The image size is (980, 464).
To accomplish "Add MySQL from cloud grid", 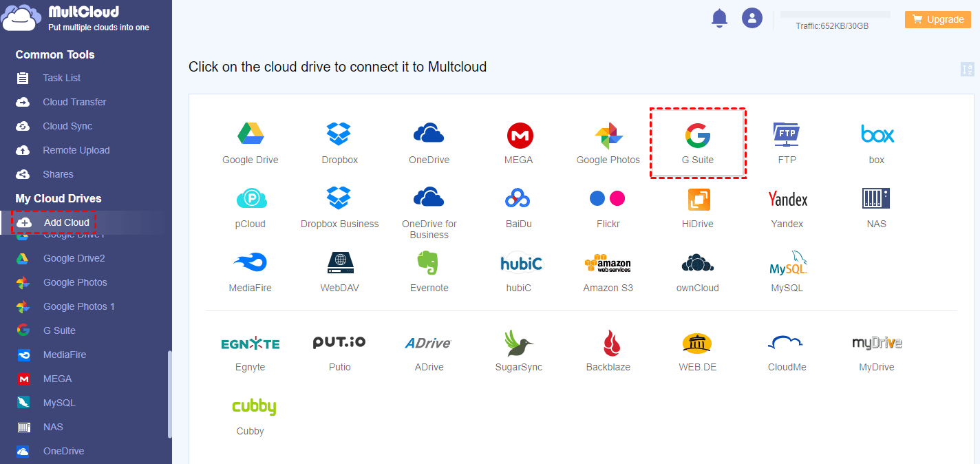I will (x=787, y=272).
